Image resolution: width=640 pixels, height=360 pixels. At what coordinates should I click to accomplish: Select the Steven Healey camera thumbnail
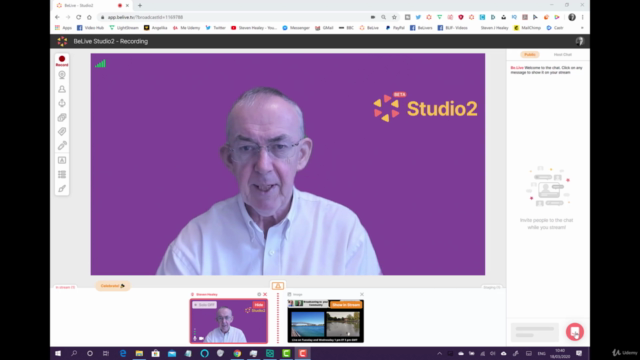click(x=229, y=321)
